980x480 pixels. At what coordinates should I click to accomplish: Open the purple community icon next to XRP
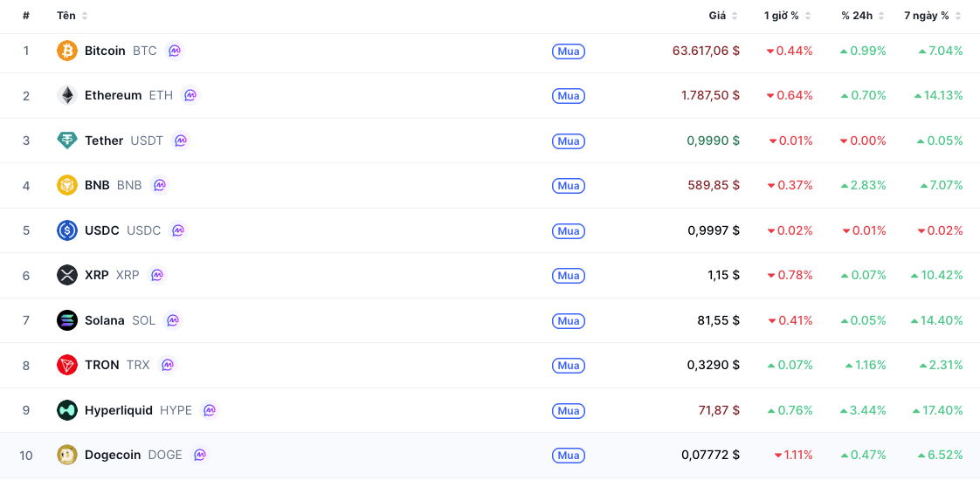pos(157,275)
